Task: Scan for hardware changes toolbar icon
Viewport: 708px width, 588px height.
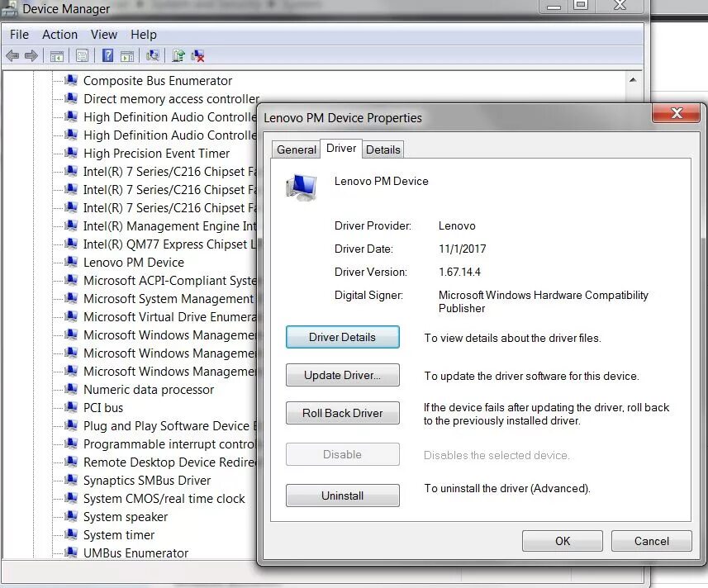Action: [153, 55]
